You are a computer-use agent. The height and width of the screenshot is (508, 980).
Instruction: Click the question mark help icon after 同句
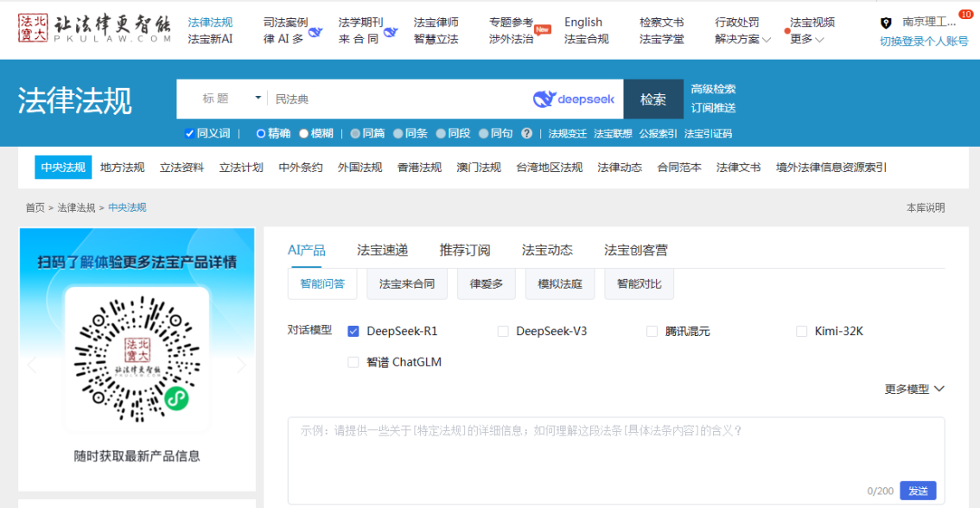coord(527,134)
